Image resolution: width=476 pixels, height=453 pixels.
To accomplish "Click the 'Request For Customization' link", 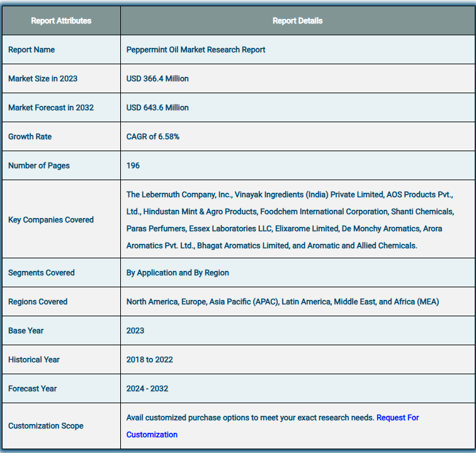I will [397, 418].
